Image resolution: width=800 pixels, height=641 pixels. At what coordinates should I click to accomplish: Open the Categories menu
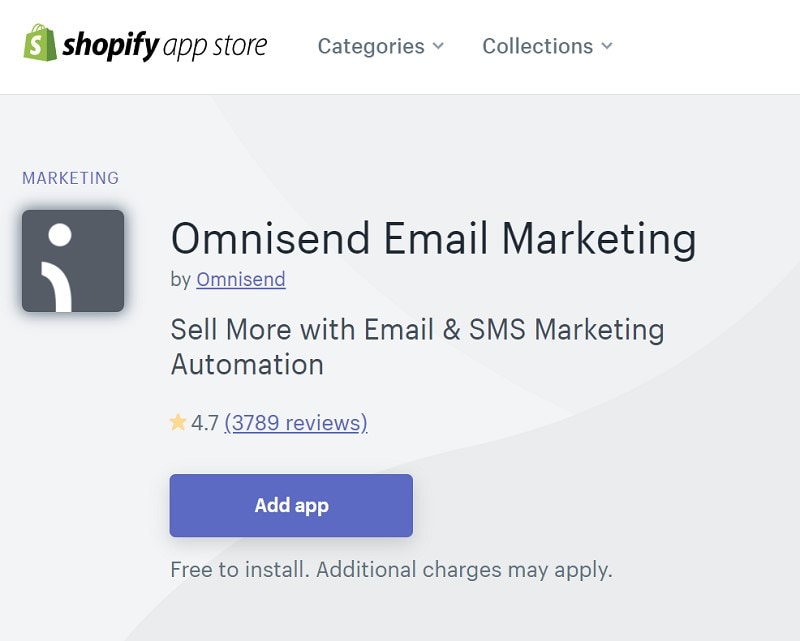pyautogui.click(x=371, y=46)
